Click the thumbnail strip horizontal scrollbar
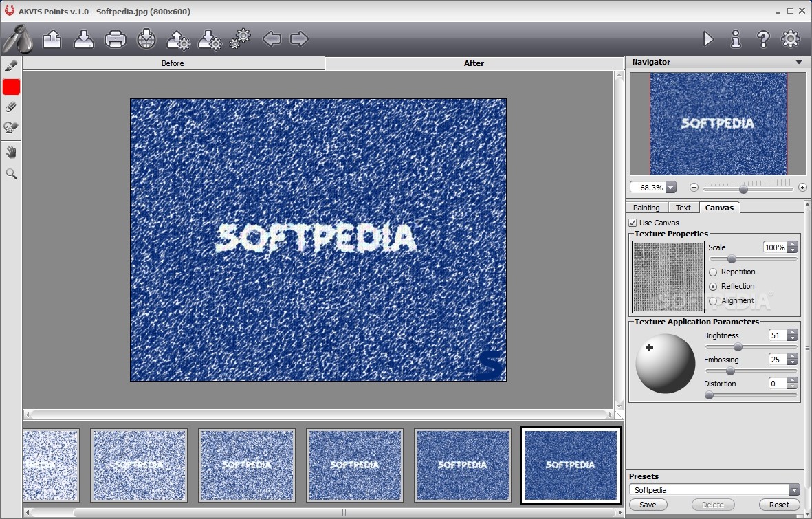Image resolution: width=812 pixels, height=519 pixels. click(x=344, y=513)
